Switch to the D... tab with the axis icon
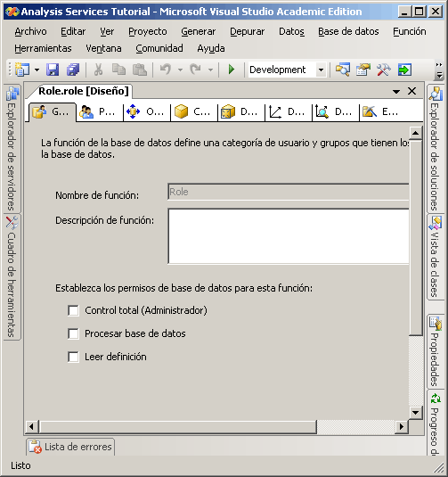The width and height of the screenshot is (448, 477). [289, 112]
